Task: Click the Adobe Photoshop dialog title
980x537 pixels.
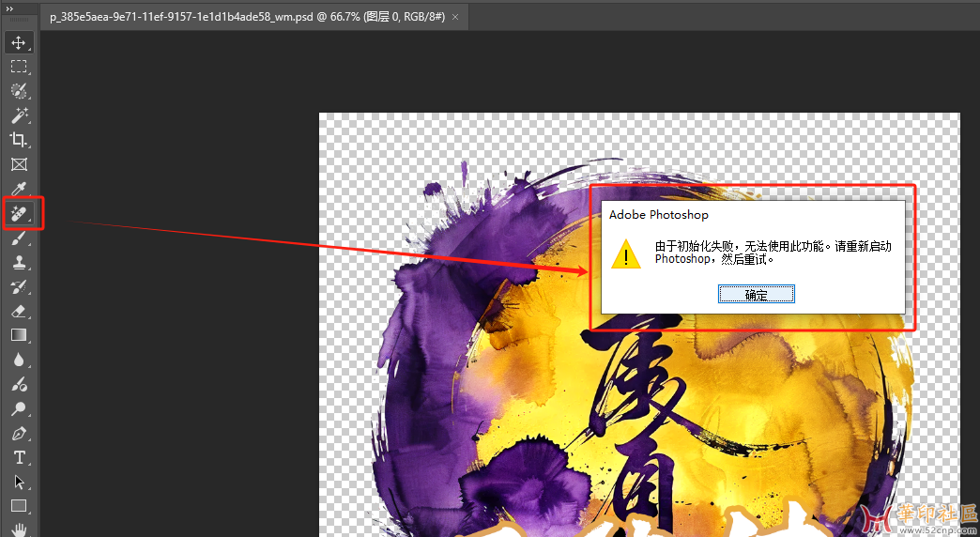Action: [x=659, y=214]
